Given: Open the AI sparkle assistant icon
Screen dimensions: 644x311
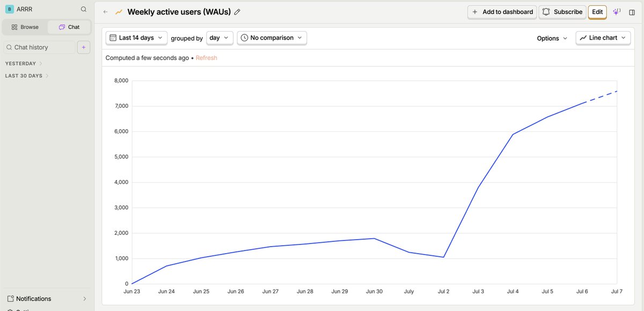Looking at the screenshot, I should (x=617, y=12).
